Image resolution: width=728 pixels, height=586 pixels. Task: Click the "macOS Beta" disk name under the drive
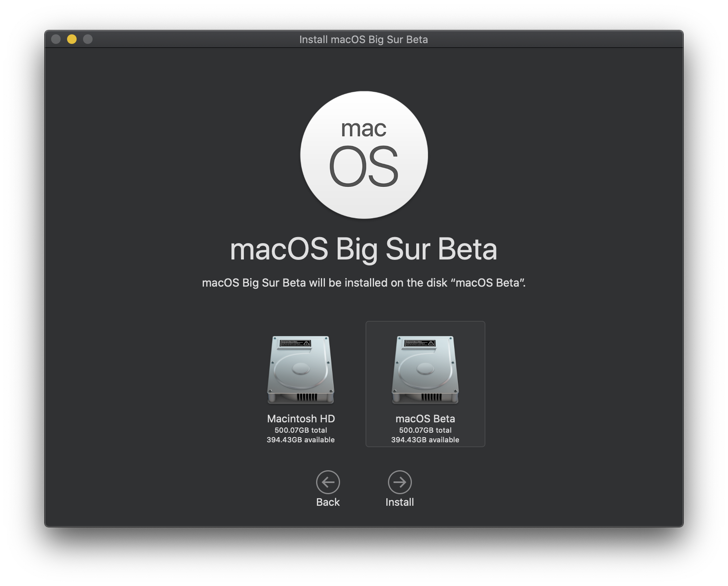click(425, 419)
